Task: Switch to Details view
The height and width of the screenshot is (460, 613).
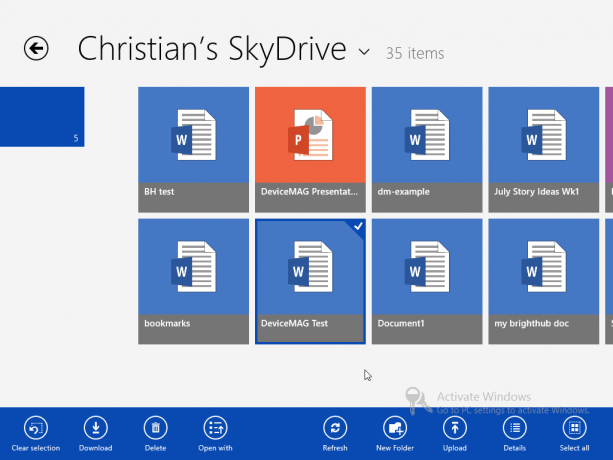Action: coord(514,428)
